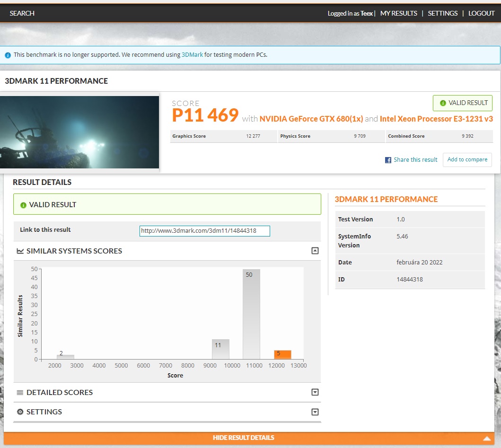Click Share this result link

[415, 160]
